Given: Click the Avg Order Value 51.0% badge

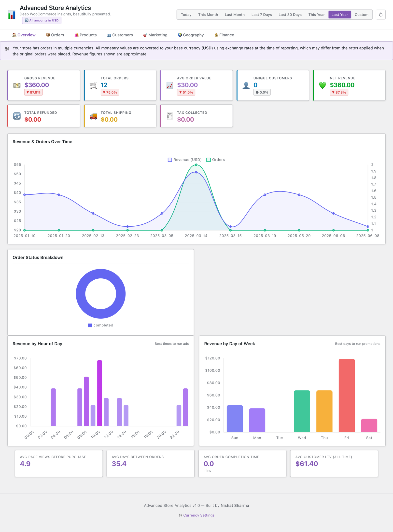Looking at the screenshot, I should pyautogui.click(x=186, y=92).
